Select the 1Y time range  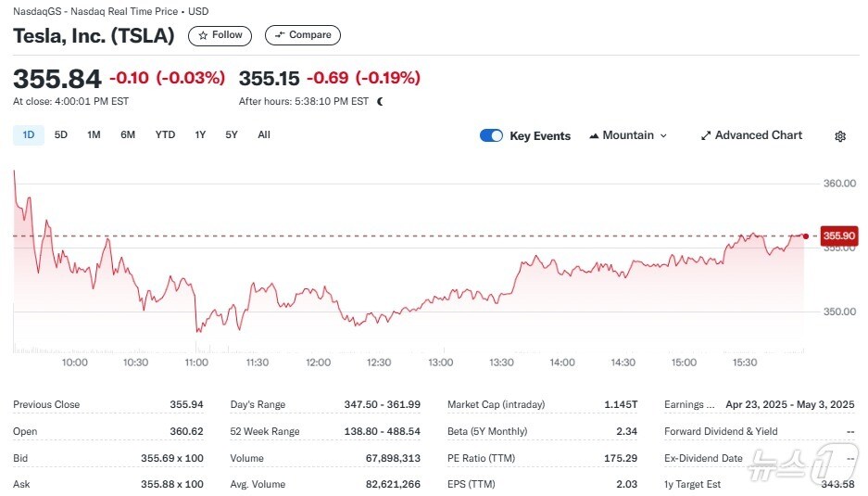(x=200, y=134)
